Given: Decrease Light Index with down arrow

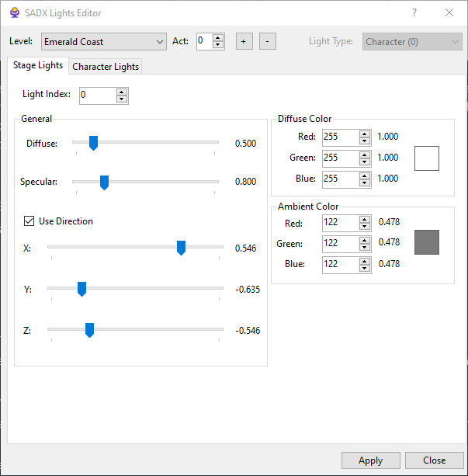Looking at the screenshot, I should (121, 99).
